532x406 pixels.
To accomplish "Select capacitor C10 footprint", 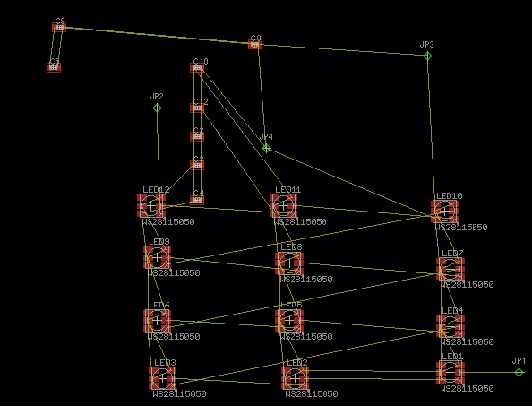I will [x=197, y=68].
